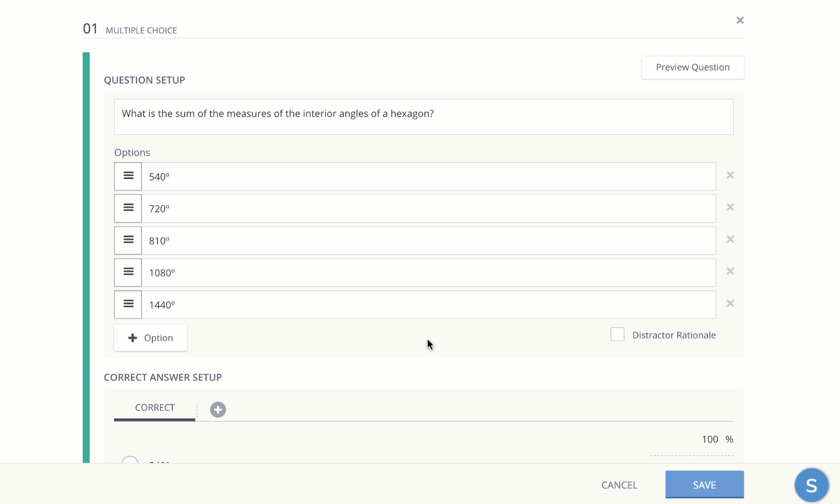Save the multiple choice question

coord(704,485)
